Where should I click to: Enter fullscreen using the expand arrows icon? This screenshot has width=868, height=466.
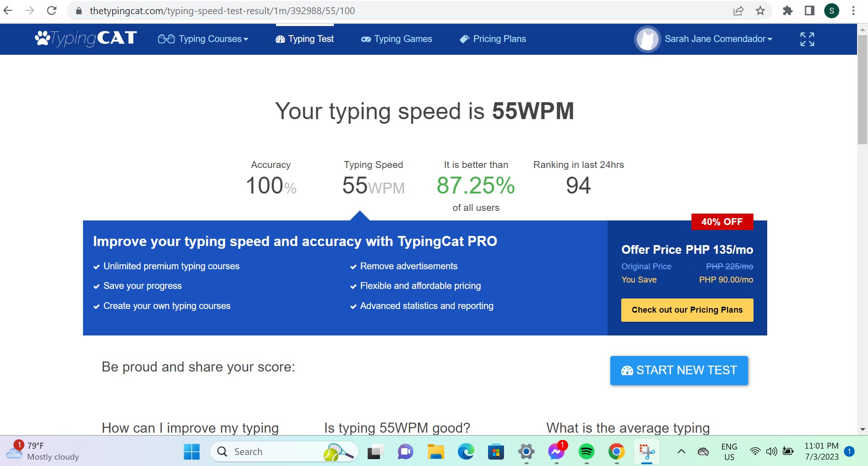[807, 40]
